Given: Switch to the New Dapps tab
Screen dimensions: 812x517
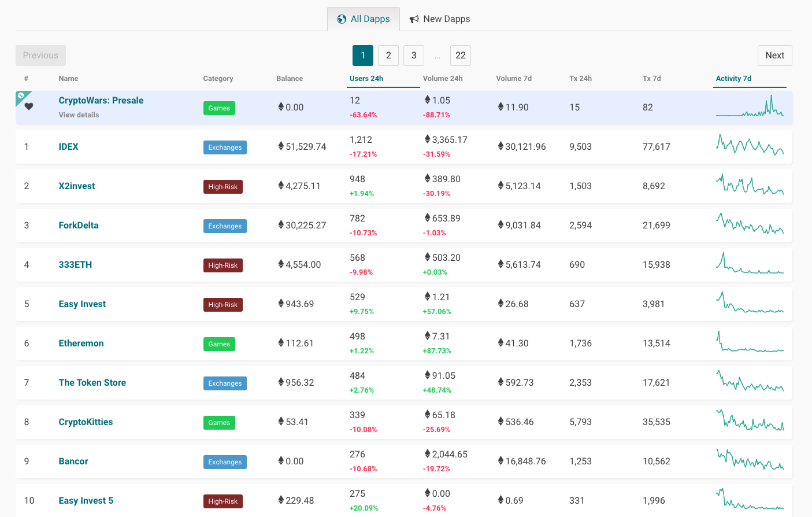Looking at the screenshot, I should (x=440, y=19).
